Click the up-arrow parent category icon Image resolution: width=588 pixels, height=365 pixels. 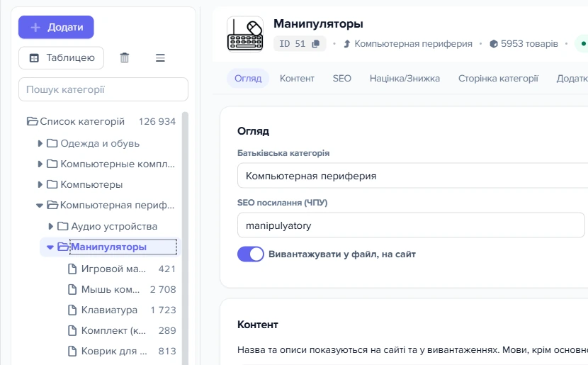[347, 44]
